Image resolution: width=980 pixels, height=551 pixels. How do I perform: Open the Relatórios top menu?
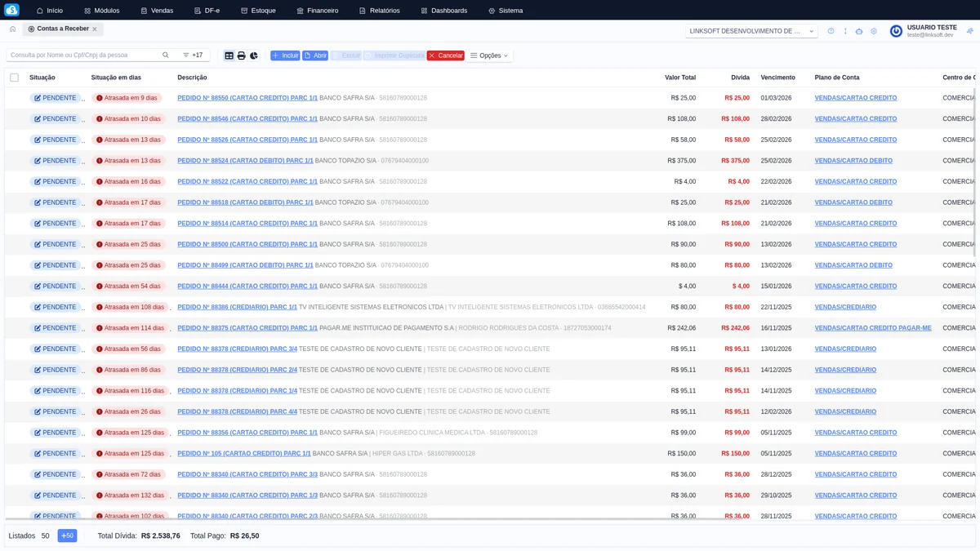coord(380,11)
